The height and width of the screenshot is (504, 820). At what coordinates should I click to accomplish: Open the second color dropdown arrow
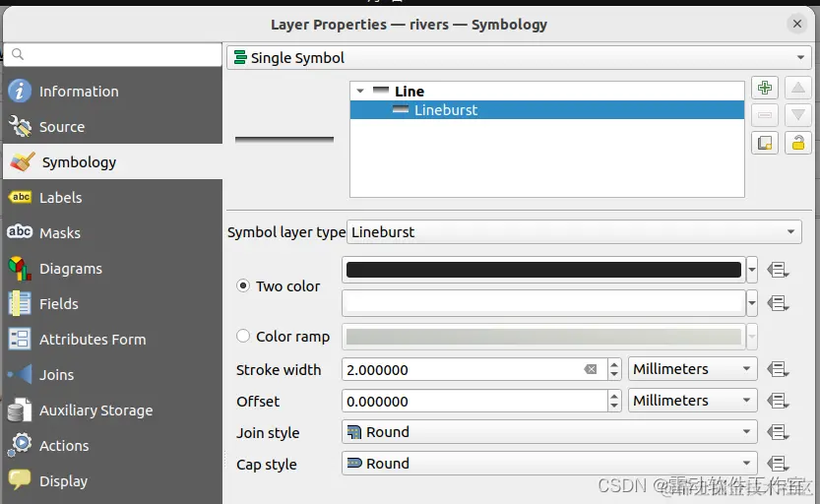[x=751, y=303]
